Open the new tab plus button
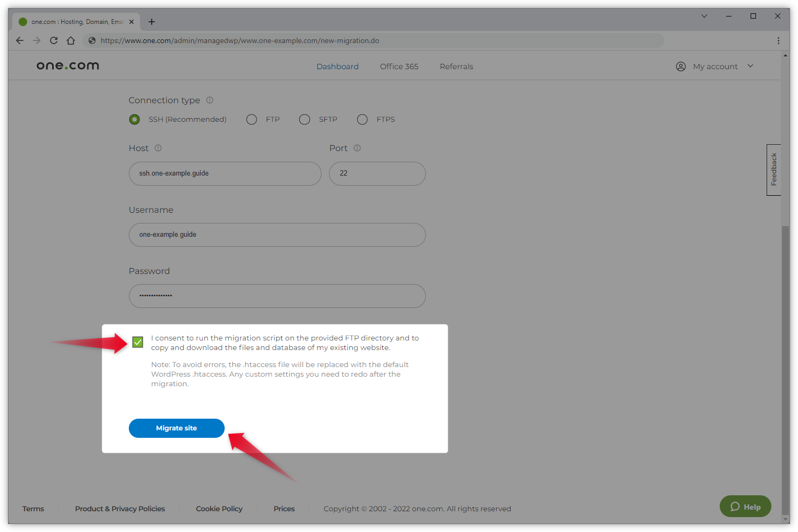Viewport: 798px width, 532px height. 152,22
